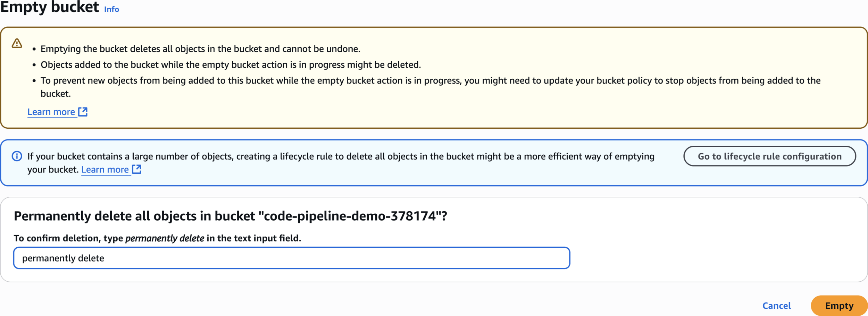Click the 'might be deleted' warning bullet
Screen dimensions: 868x316
(x=231, y=65)
